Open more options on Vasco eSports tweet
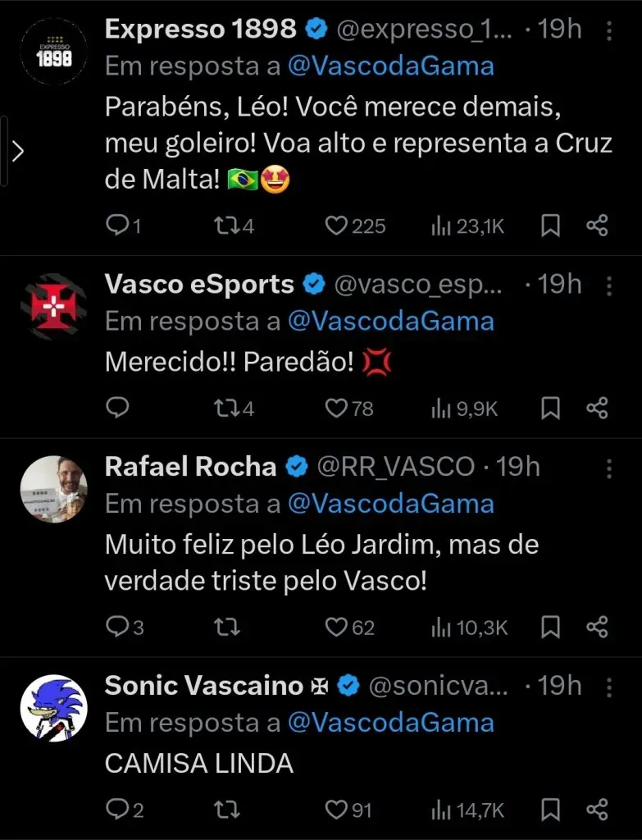Screen dimensions: 642x840 pyautogui.click(x=609, y=285)
